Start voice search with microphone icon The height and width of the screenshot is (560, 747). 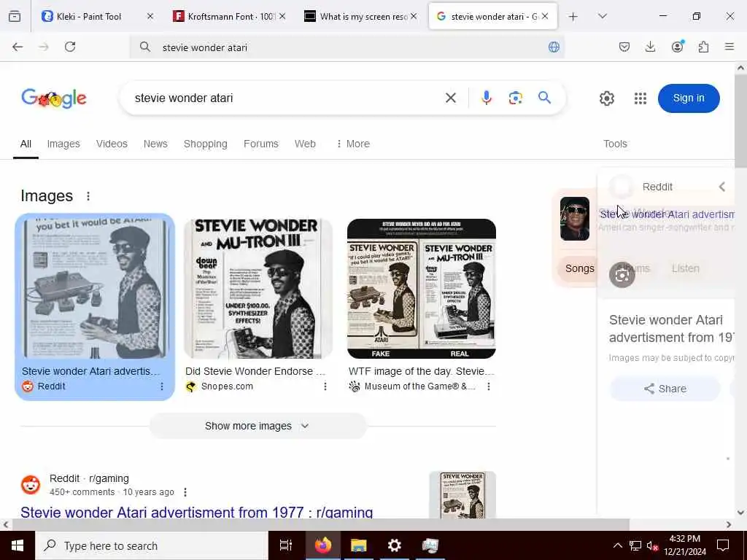click(x=487, y=98)
